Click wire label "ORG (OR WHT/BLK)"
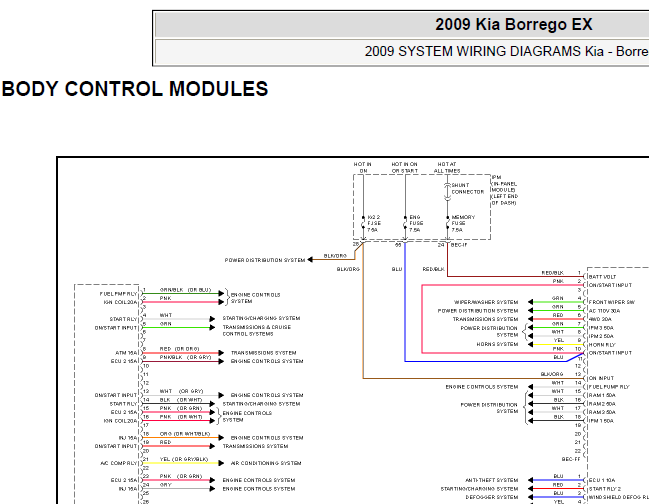Viewport: 649px width, 504px height. coord(185,434)
